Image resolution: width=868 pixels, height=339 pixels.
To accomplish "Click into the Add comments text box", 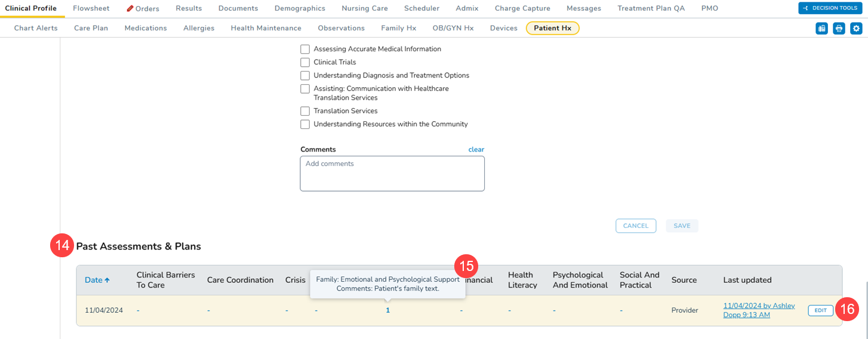I will (392, 174).
